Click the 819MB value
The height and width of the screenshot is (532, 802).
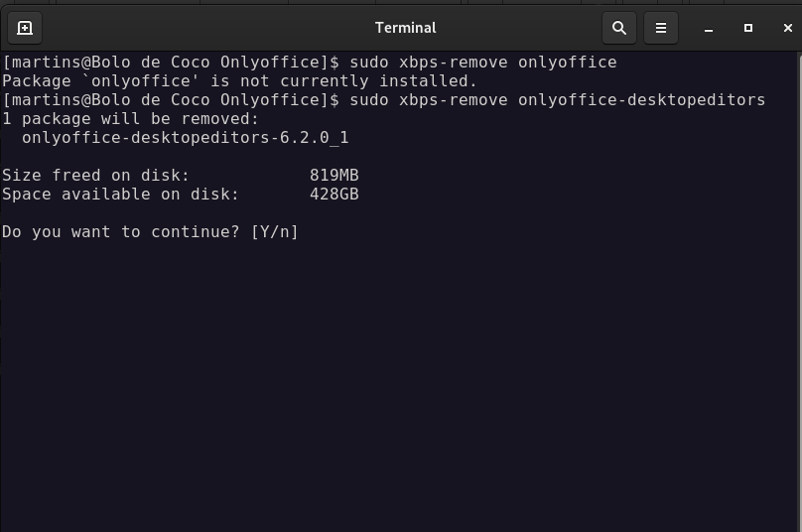coord(334,176)
